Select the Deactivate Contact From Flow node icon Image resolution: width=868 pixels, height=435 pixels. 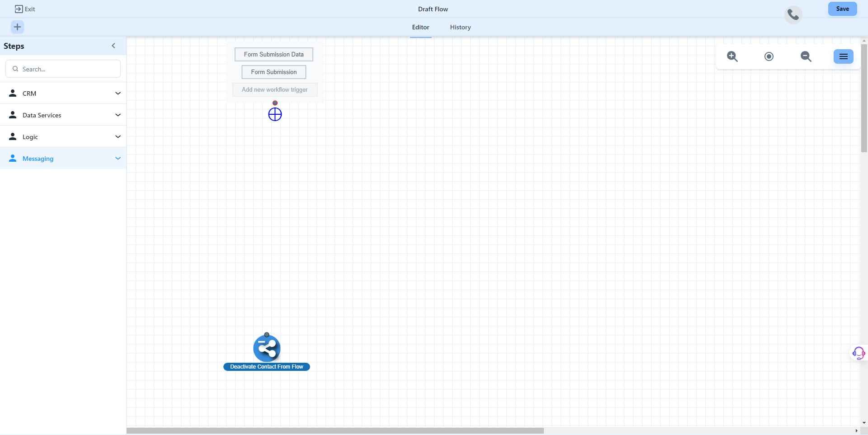(267, 348)
